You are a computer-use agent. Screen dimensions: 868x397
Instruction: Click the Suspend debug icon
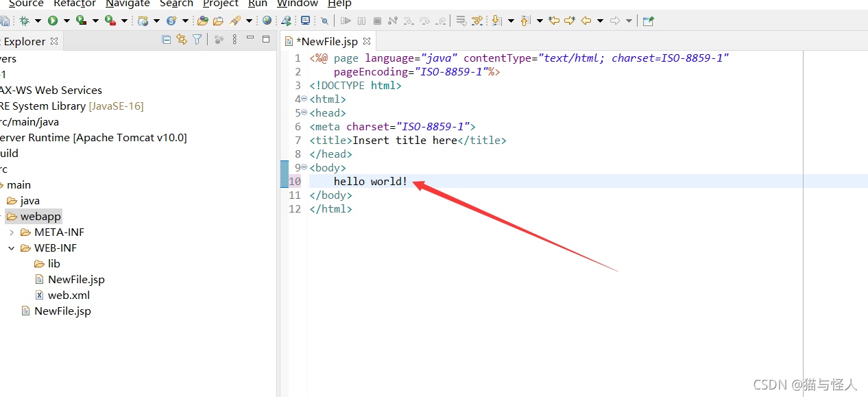click(361, 21)
